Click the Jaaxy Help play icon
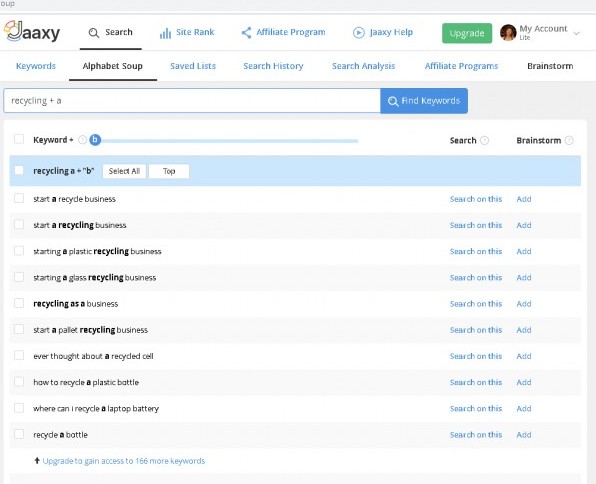 (x=358, y=33)
